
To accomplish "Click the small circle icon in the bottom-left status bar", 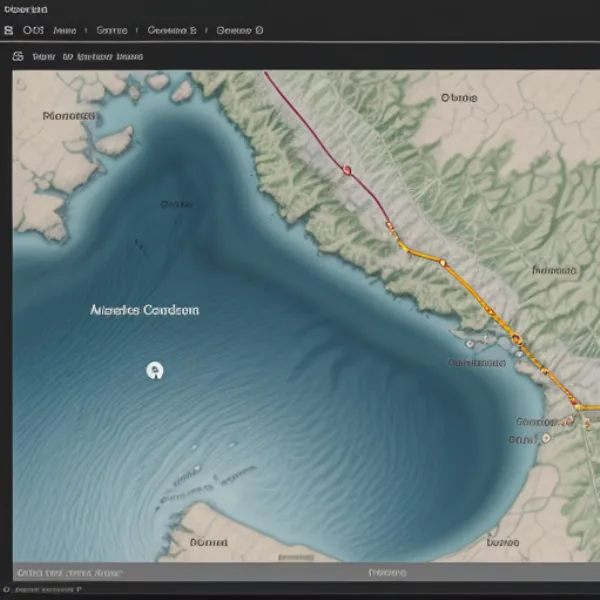I will [x=8, y=591].
